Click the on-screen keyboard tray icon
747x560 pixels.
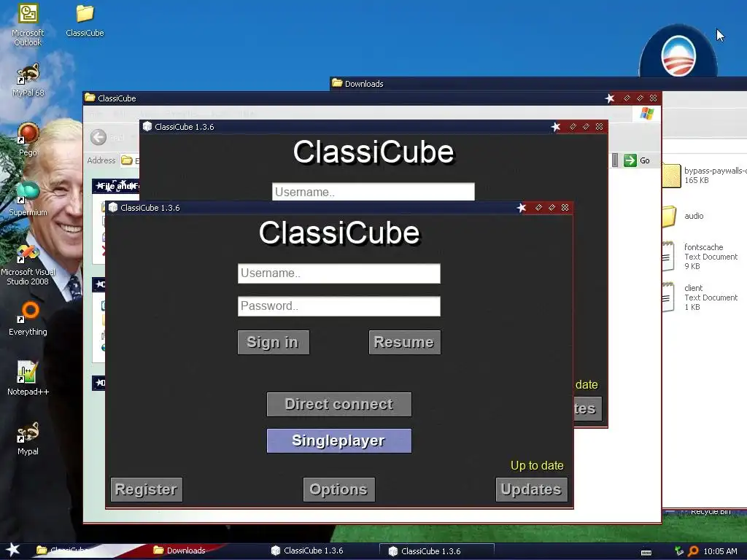point(646,552)
